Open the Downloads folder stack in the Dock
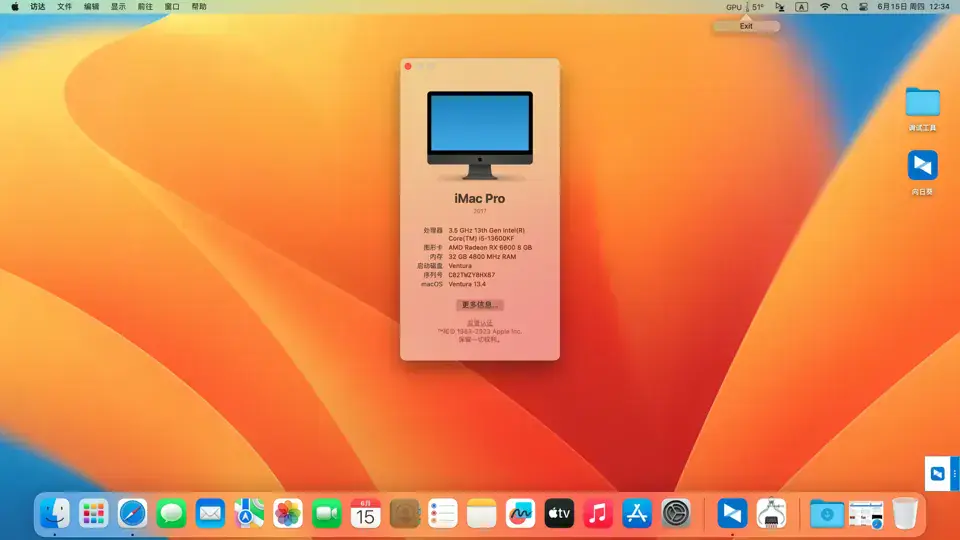960x540 pixels. pyautogui.click(x=827, y=513)
